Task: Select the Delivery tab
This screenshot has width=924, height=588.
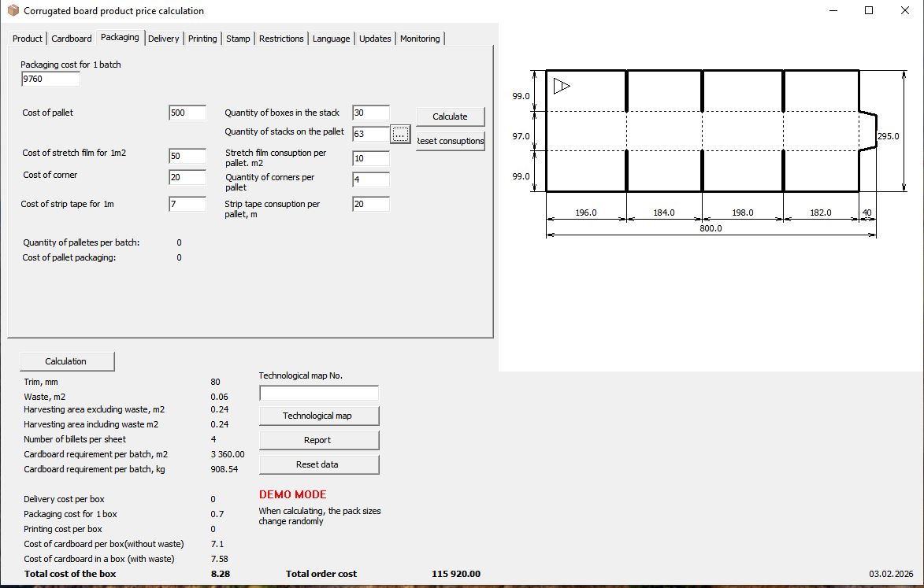Action: [163, 38]
